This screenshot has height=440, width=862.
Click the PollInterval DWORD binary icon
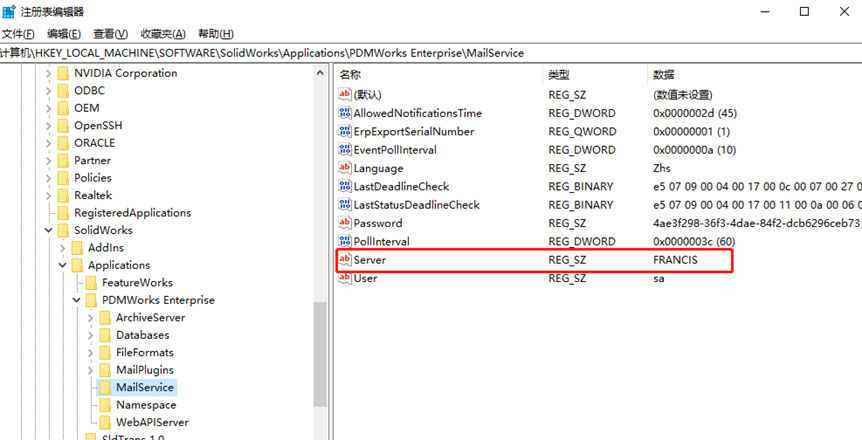pos(345,242)
